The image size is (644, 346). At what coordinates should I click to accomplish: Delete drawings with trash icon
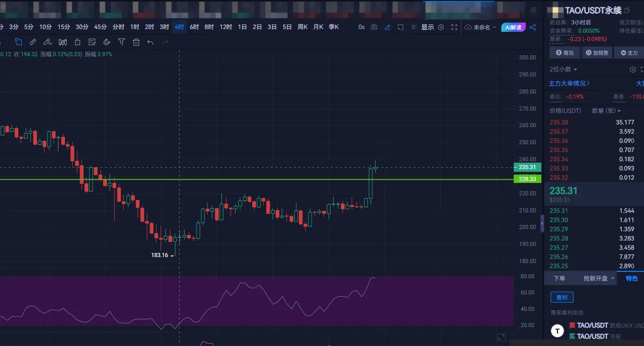[x=136, y=42]
